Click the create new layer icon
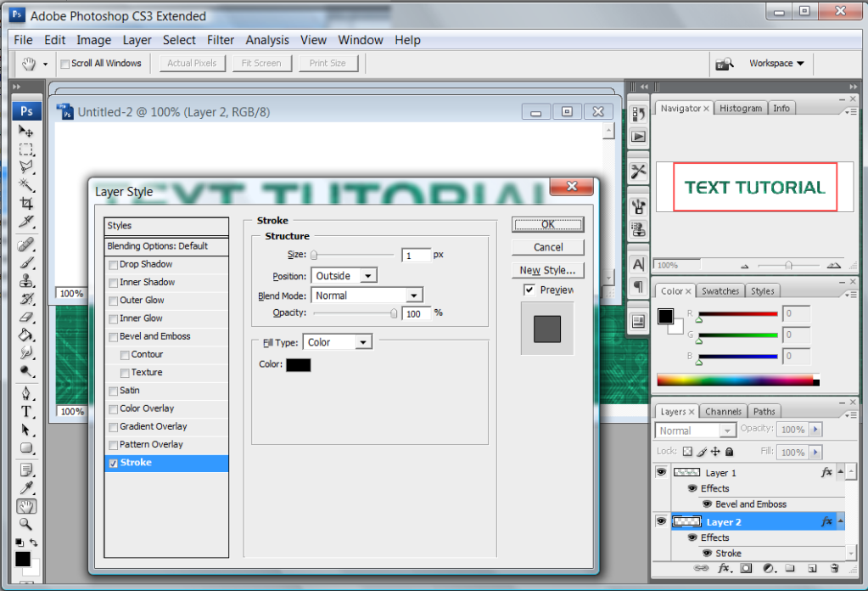 pyautogui.click(x=811, y=568)
